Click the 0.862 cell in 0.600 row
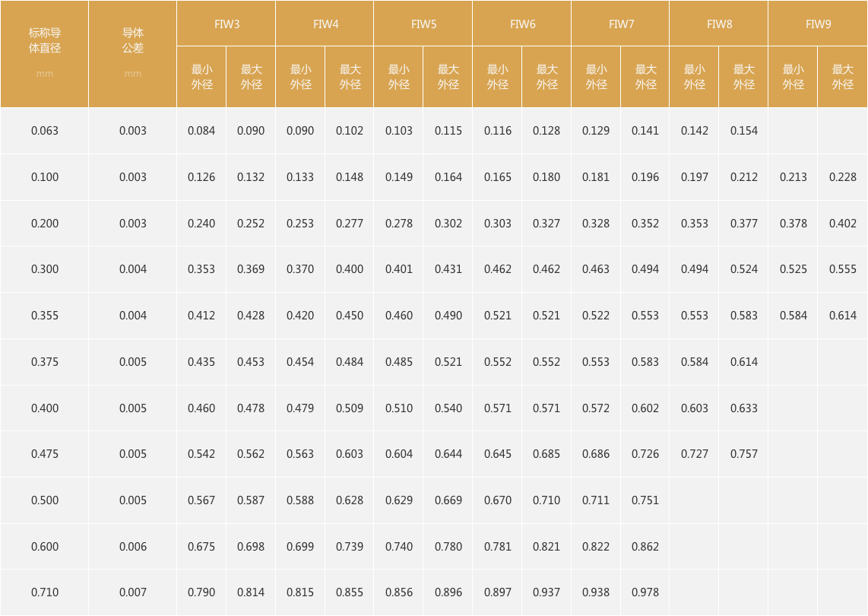The width and height of the screenshot is (868, 616). tap(645, 546)
